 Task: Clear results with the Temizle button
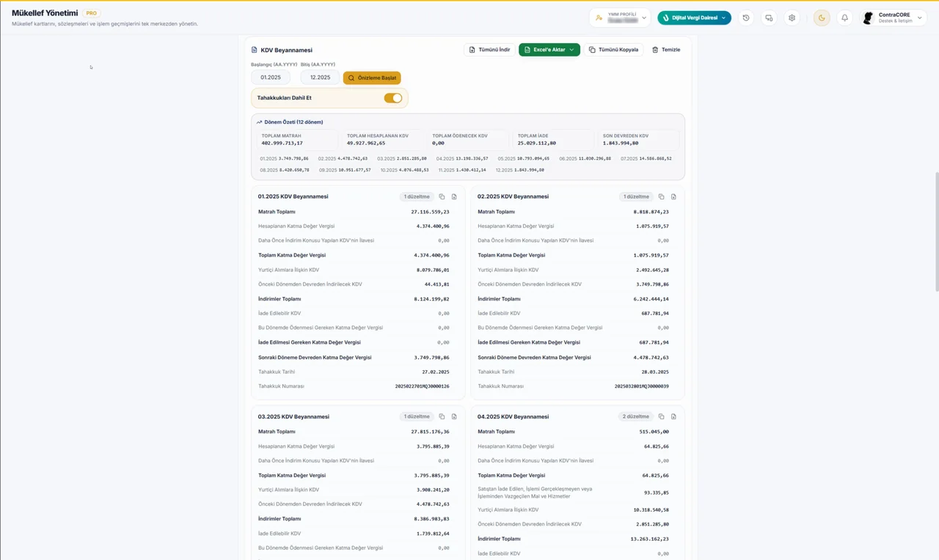666,50
